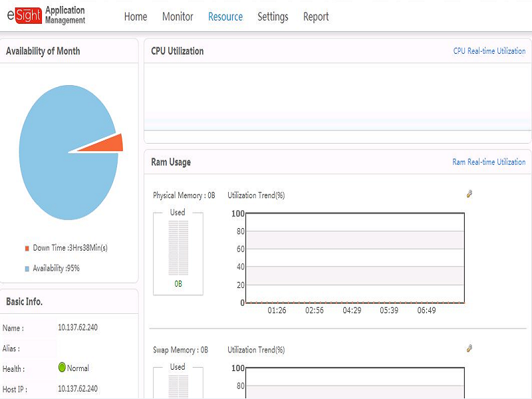532x399 pixels.
Task: Click the 'CPU Utilization' panel title
Action: [x=178, y=51]
